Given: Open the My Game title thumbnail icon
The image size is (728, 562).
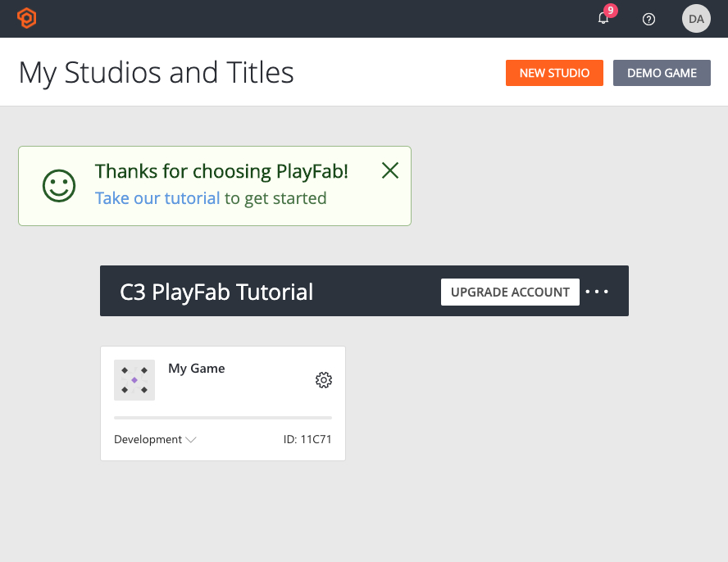Looking at the screenshot, I should (x=134, y=380).
